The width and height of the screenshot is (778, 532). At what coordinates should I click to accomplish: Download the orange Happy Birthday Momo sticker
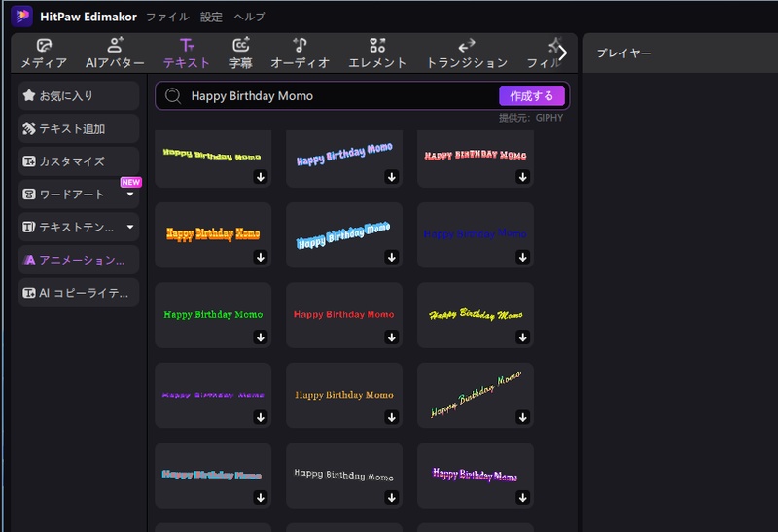point(261,257)
